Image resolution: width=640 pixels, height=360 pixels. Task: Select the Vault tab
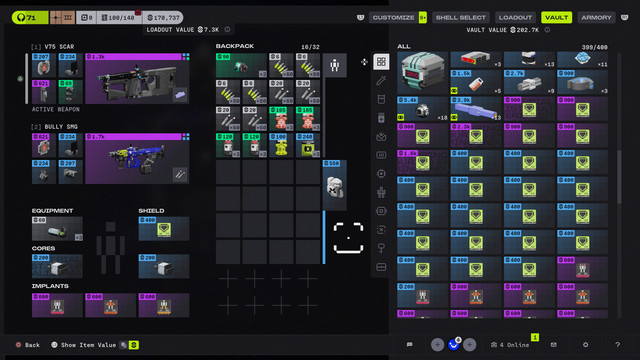(556, 18)
